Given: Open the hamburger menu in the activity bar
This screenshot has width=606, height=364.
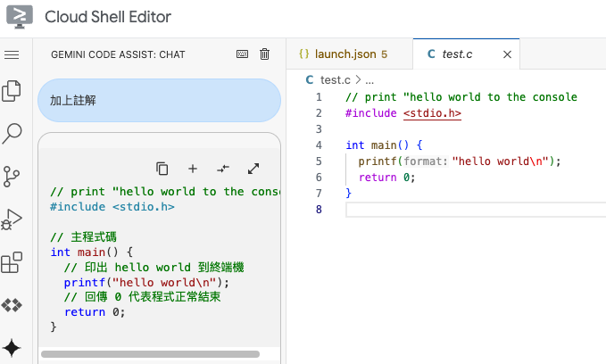Looking at the screenshot, I should pos(12,55).
